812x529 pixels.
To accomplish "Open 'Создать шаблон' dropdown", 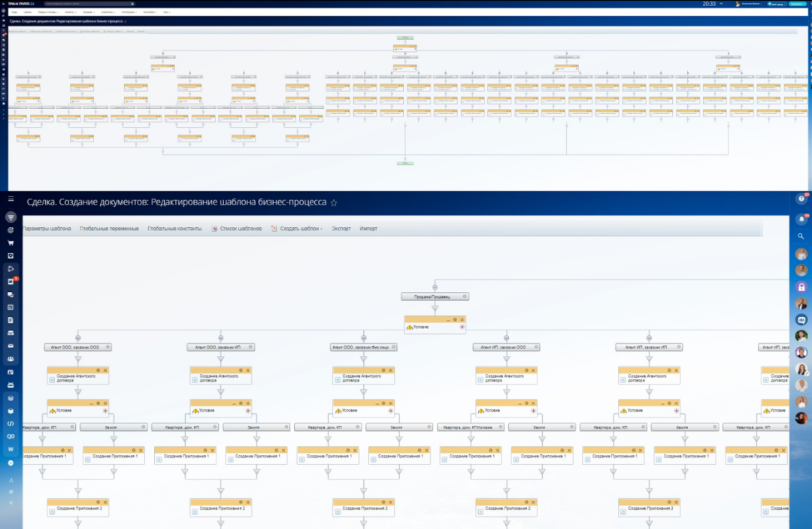I will point(300,229).
